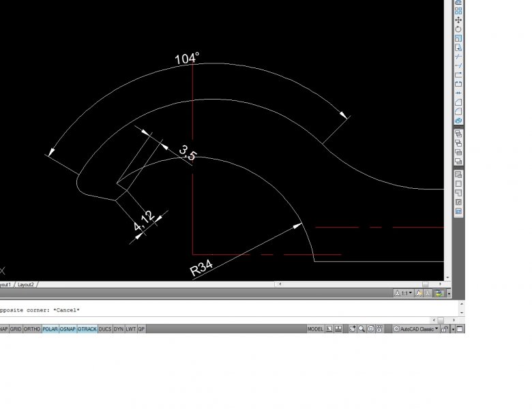Click the toolbar/window lock icon
The image size is (532, 409).
pyautogui.click(x=445, y=329)
